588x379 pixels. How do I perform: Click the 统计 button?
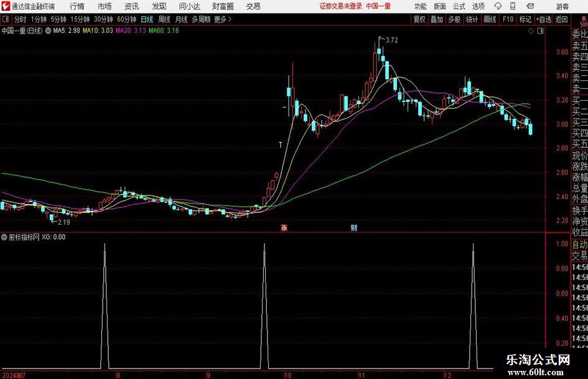click(x=472, y=19)
